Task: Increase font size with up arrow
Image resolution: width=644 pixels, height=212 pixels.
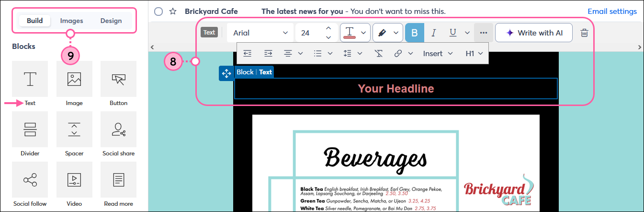Action: [328, 28]
